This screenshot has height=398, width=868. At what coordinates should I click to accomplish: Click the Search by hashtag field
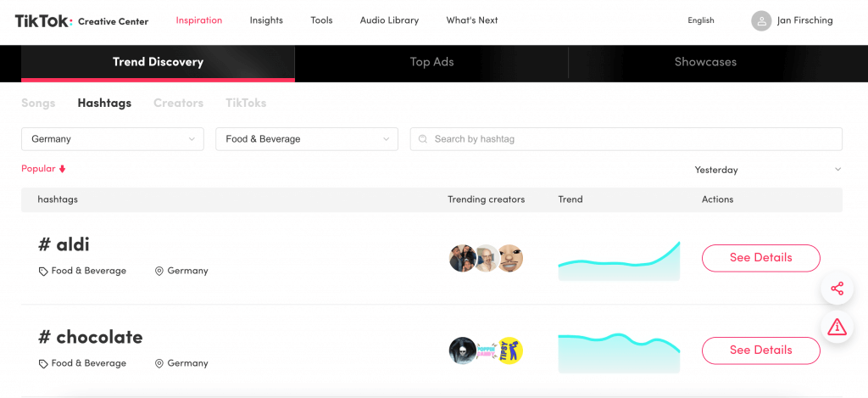[x=626, y=139]
